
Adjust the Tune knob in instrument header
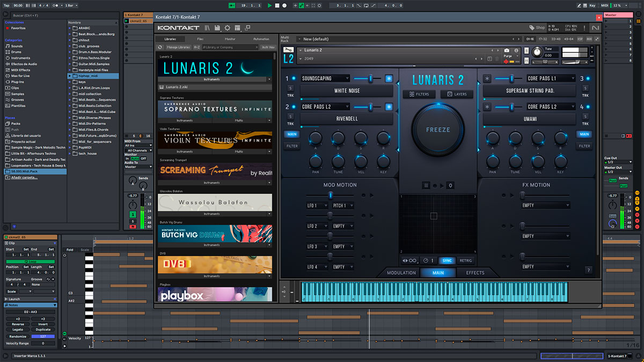pyautogui.click(x=536, y=51)
